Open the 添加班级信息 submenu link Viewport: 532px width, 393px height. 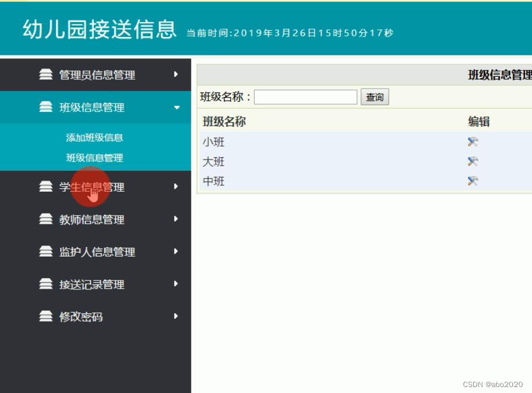click(95, 138)
